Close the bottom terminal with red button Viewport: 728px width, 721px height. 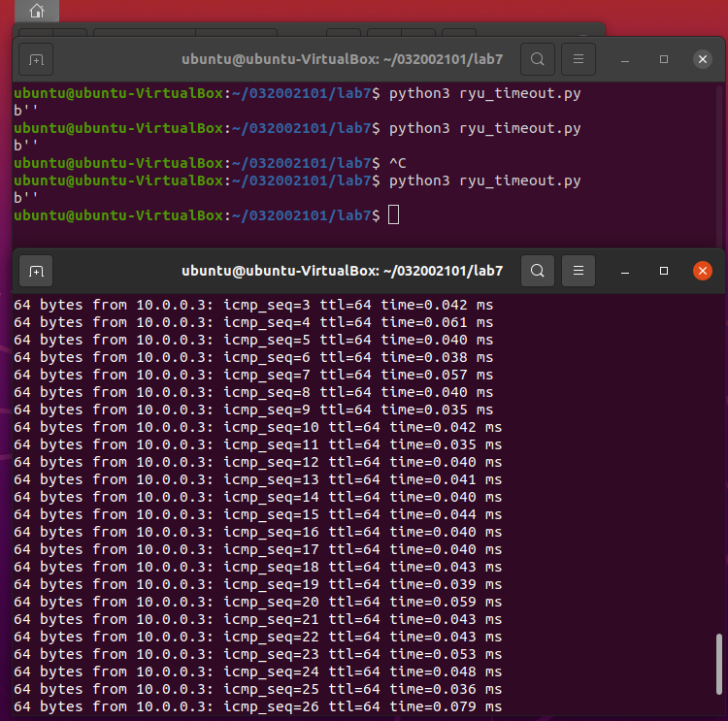click(703, 271)
